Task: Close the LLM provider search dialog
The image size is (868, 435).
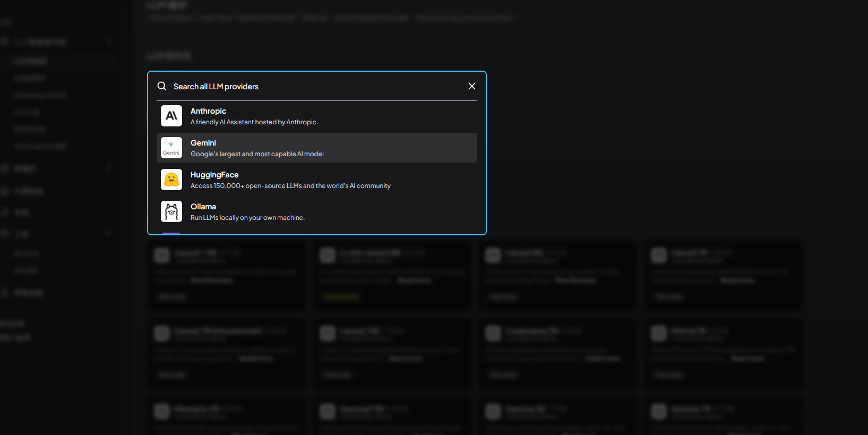Action: [x=472, y=86]
